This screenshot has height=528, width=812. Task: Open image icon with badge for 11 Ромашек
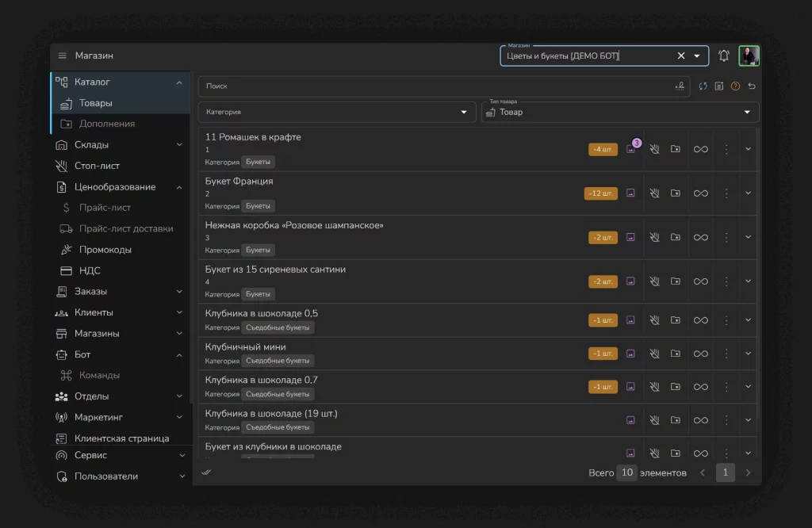(x=631, y=148)
